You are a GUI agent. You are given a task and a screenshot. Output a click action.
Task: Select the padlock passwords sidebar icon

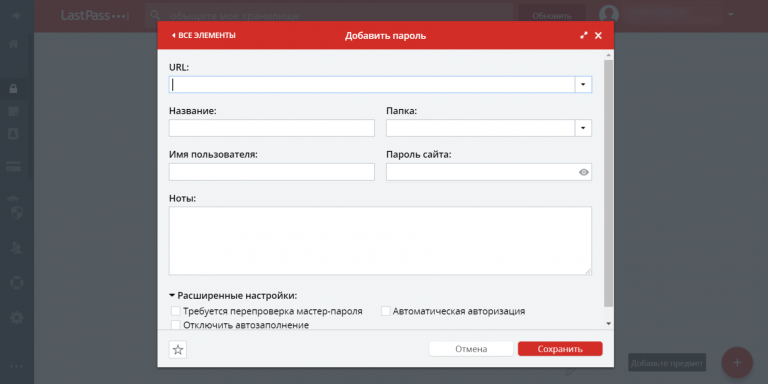tap(14, 89)
